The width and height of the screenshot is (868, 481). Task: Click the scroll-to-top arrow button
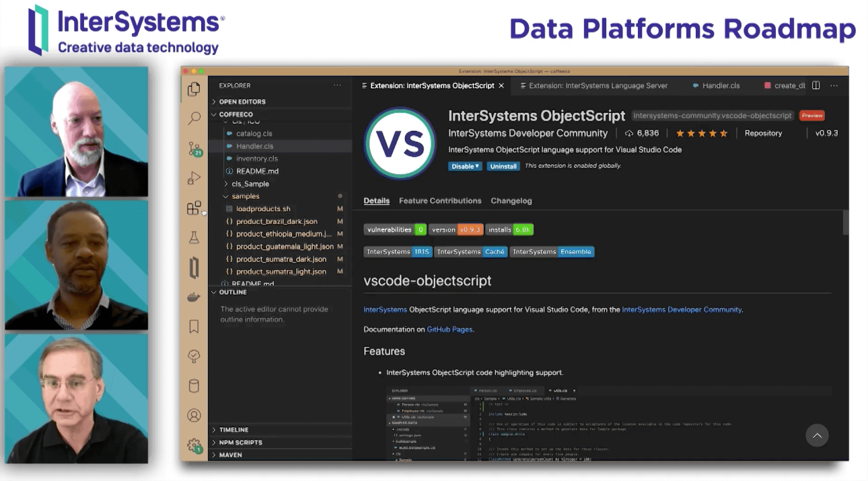click(x=817, y=436)
